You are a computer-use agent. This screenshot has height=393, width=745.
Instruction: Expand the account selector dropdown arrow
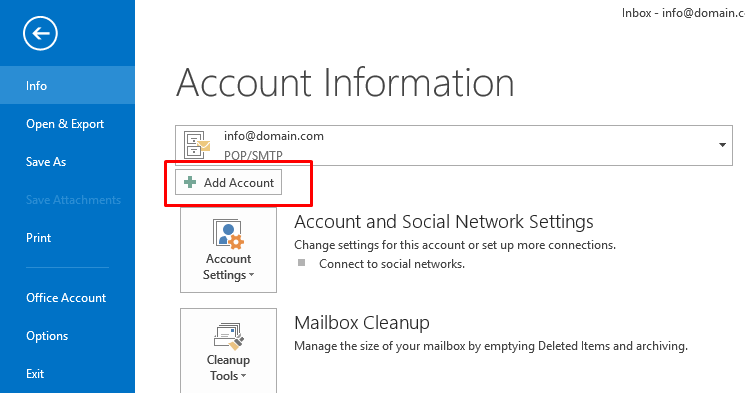[722, 145]
